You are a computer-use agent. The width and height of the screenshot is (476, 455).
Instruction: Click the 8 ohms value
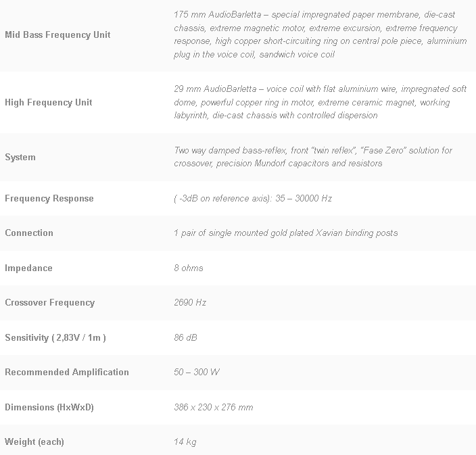point(189,268)
